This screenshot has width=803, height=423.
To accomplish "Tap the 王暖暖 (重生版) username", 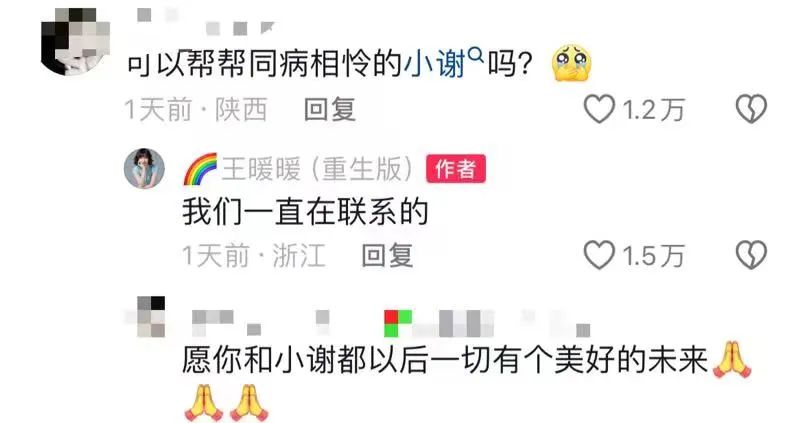I will coord(317,169).
